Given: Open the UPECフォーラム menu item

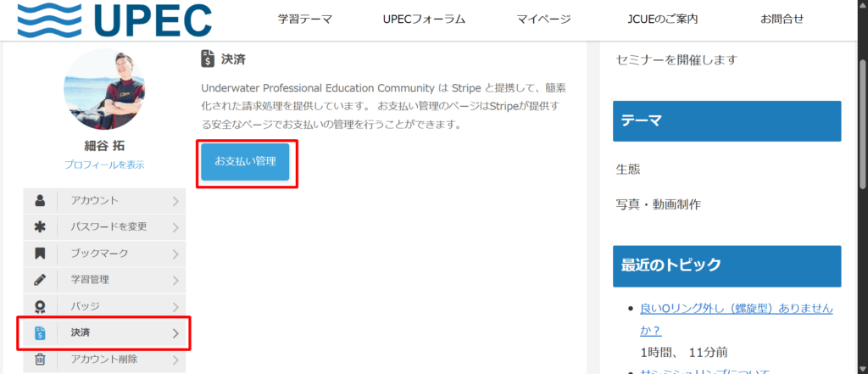Looking at the screenshot, I should [x=424, y=20].
